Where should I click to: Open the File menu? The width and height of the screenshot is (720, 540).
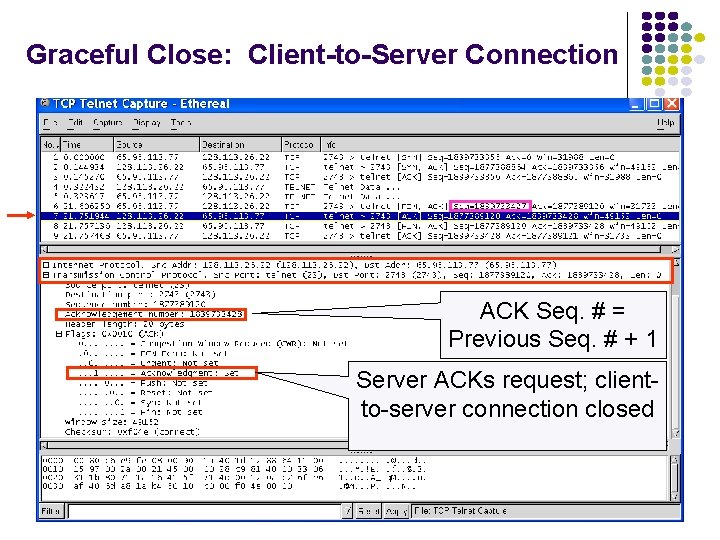[x=50, y=123]
